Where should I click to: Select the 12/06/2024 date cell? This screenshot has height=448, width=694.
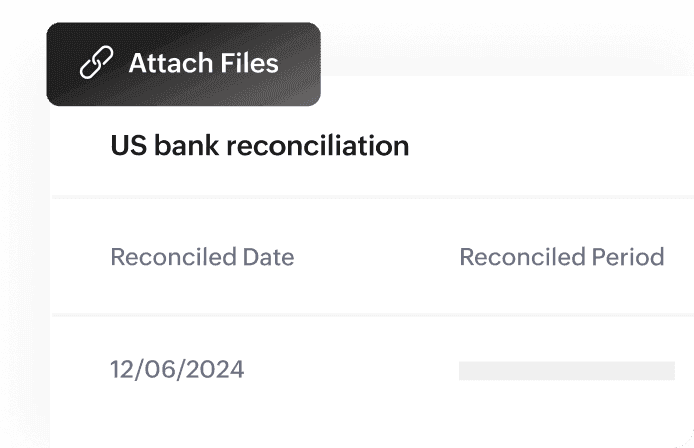(177, 370)
